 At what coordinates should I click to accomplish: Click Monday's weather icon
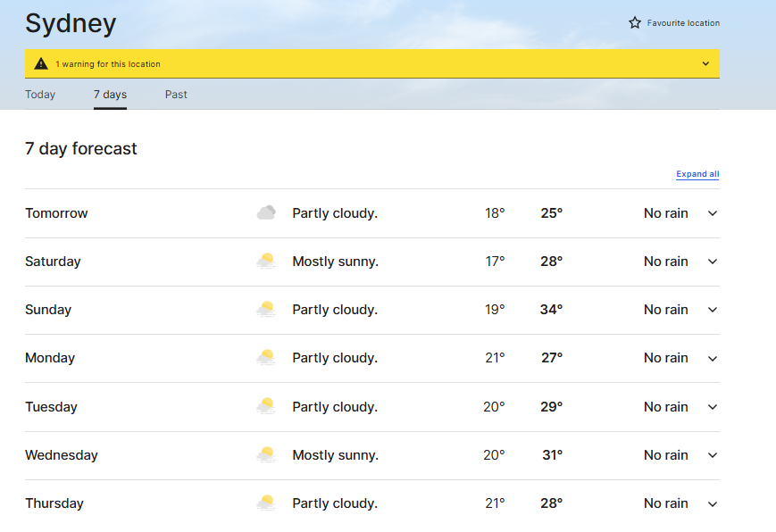tap(265, 358)
